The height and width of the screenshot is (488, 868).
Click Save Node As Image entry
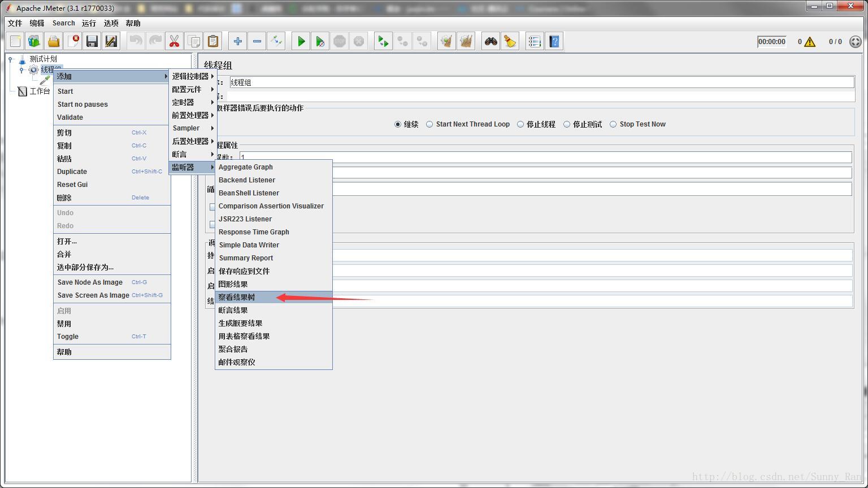(112, 282)
